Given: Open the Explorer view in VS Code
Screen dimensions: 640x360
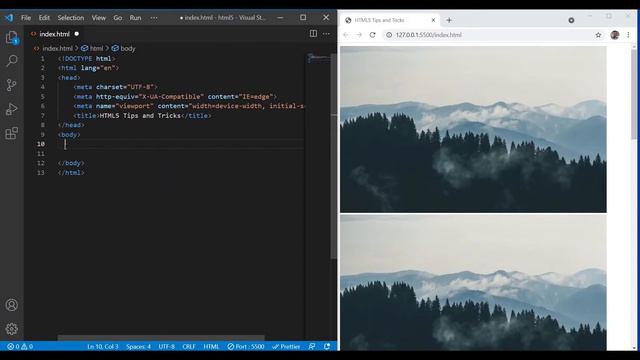Looking at the screenshot, I should click(11, 38).
